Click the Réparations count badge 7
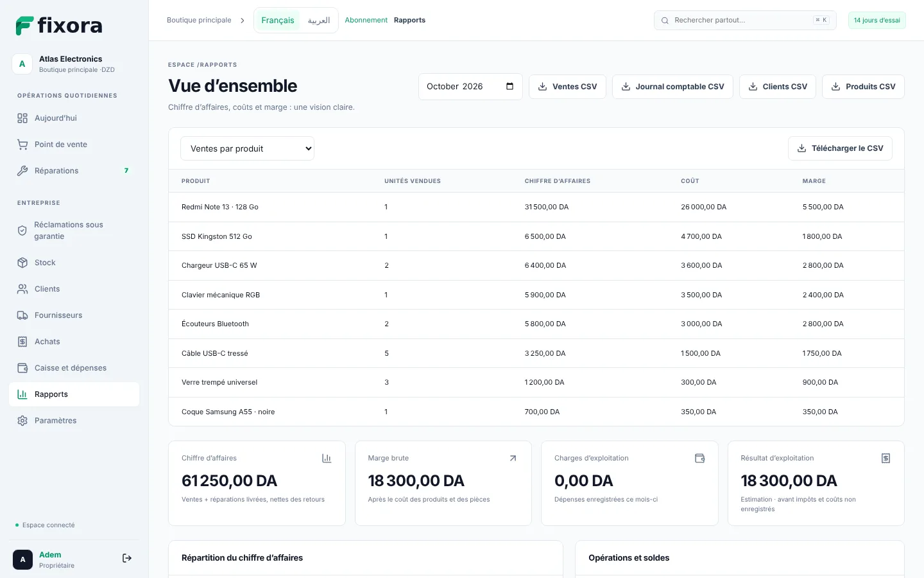The height and width of the screenshot is (578, 924). 126,171
